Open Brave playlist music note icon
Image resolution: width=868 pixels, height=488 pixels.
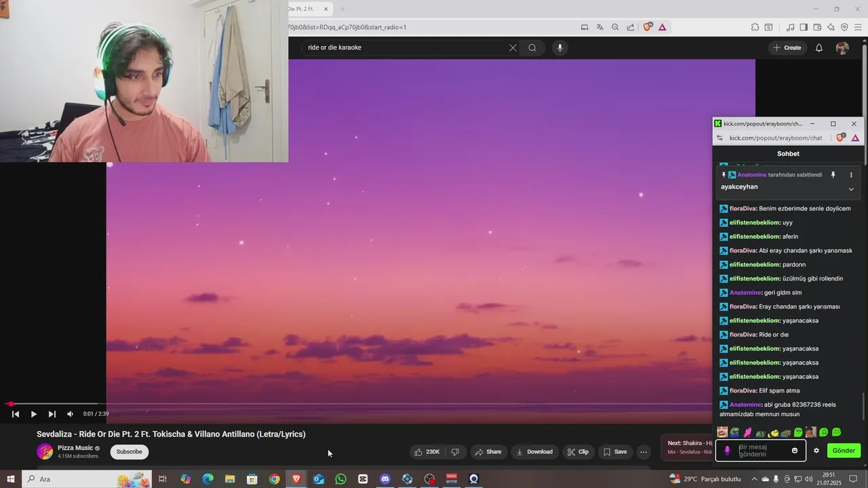(x=790, y=27)
